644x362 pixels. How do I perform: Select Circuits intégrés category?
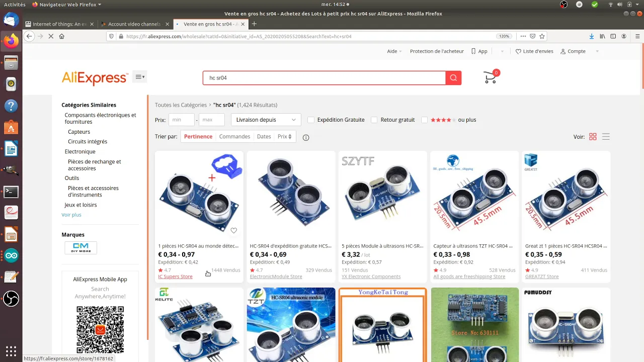pos(88,142)
